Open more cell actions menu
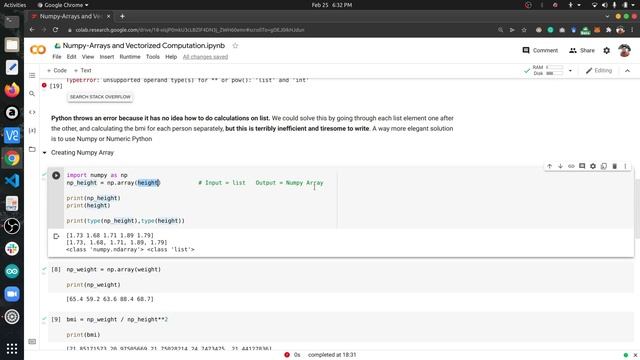Viewport: 640px width, 360px height. point(625,166)
